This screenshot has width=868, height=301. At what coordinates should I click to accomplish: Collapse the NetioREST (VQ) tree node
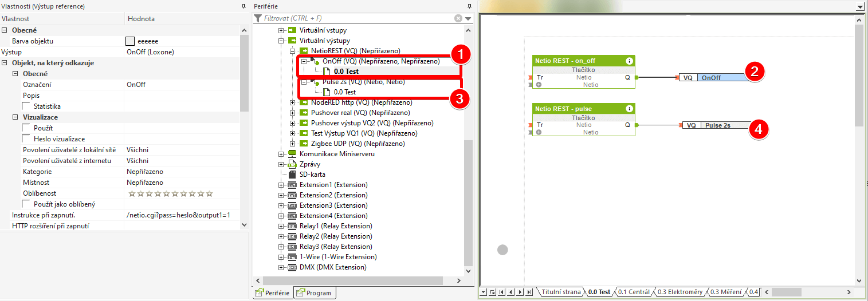(293, 51)
